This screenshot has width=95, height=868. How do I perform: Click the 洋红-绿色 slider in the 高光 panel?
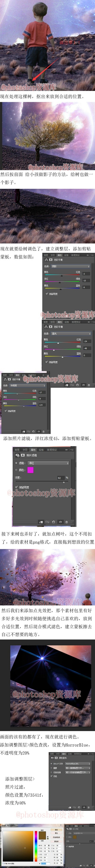pyautogui.click(x=62, y=349)
